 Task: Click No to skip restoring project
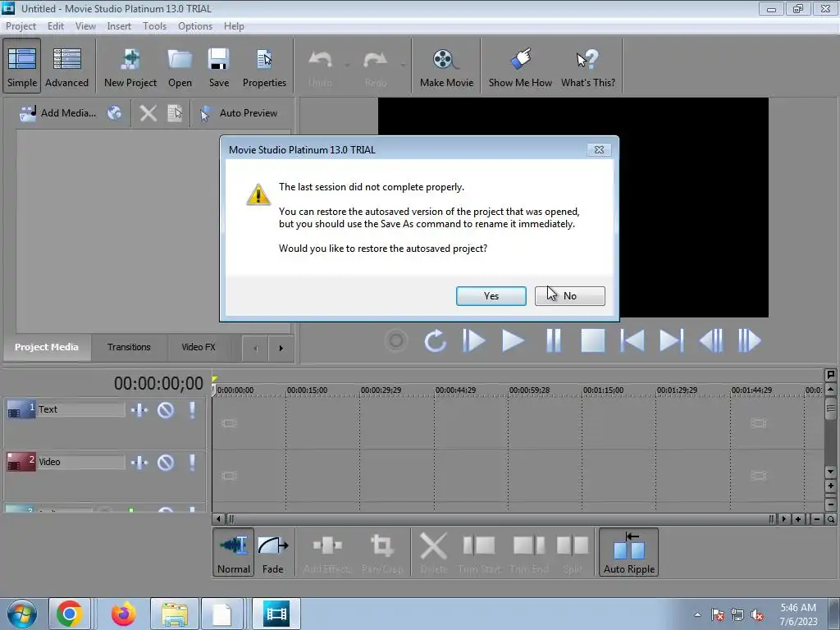569,295
